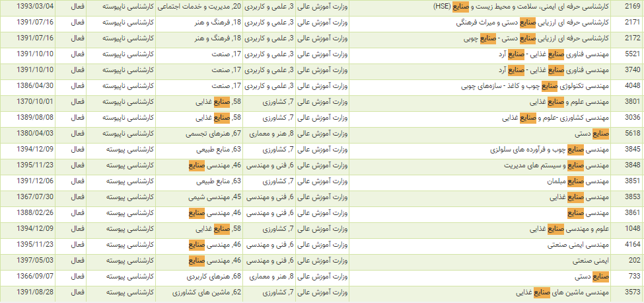This screenshot has height=303, width=644.
Task: Click row ID 3861
Action: 632,213
